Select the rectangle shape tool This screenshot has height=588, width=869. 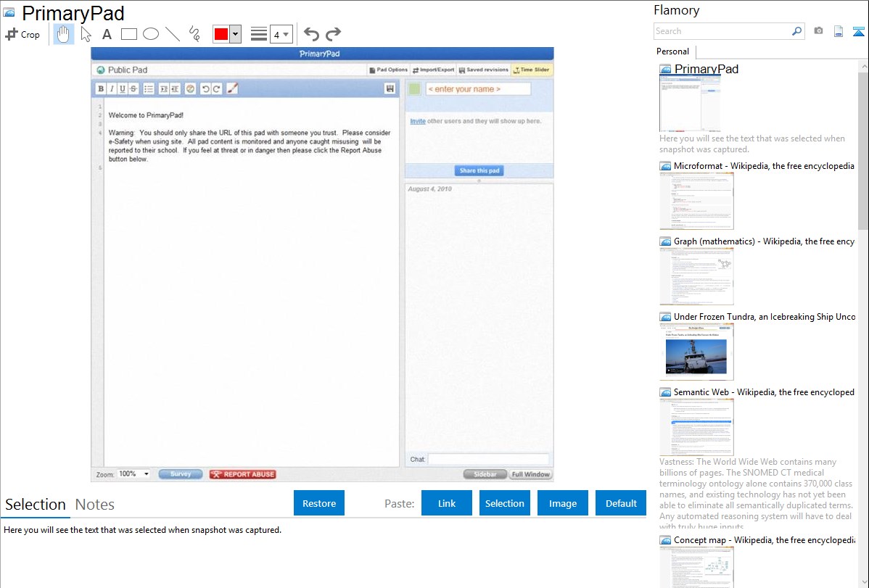pos(129,34)
